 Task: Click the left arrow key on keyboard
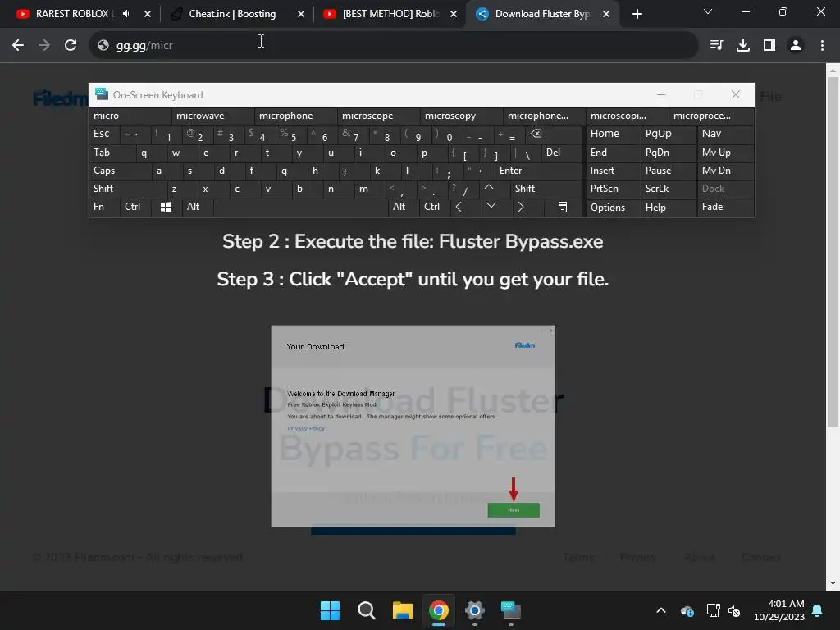(x=459, y=208)
